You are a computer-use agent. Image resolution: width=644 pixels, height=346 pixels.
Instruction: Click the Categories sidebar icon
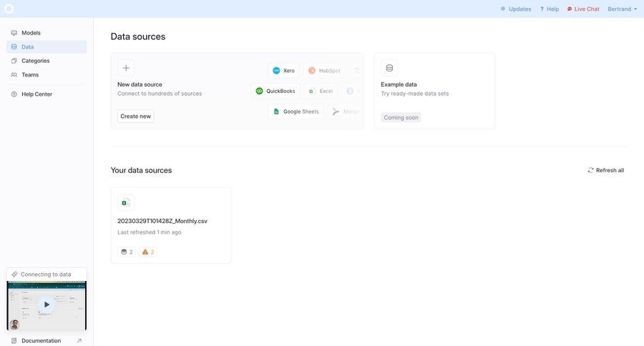click(14, 61)
